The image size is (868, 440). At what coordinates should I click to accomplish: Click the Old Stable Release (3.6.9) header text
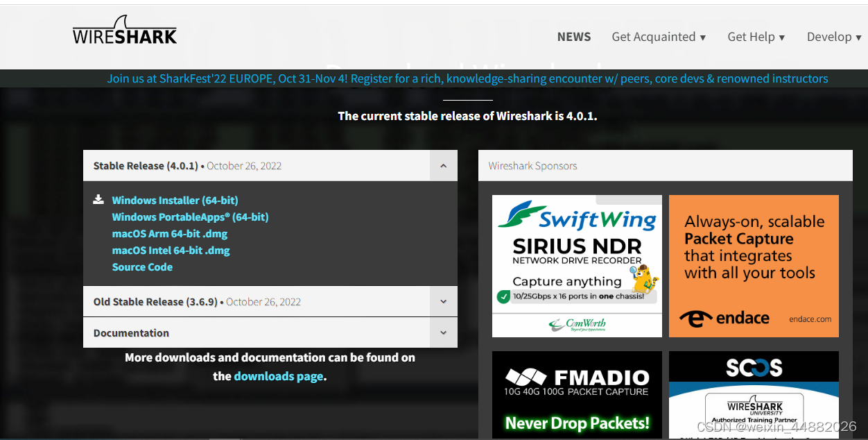pos(155,302)
